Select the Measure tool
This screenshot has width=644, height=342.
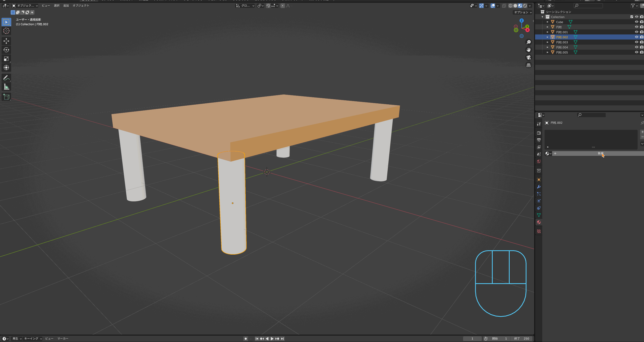coord(6,87)
